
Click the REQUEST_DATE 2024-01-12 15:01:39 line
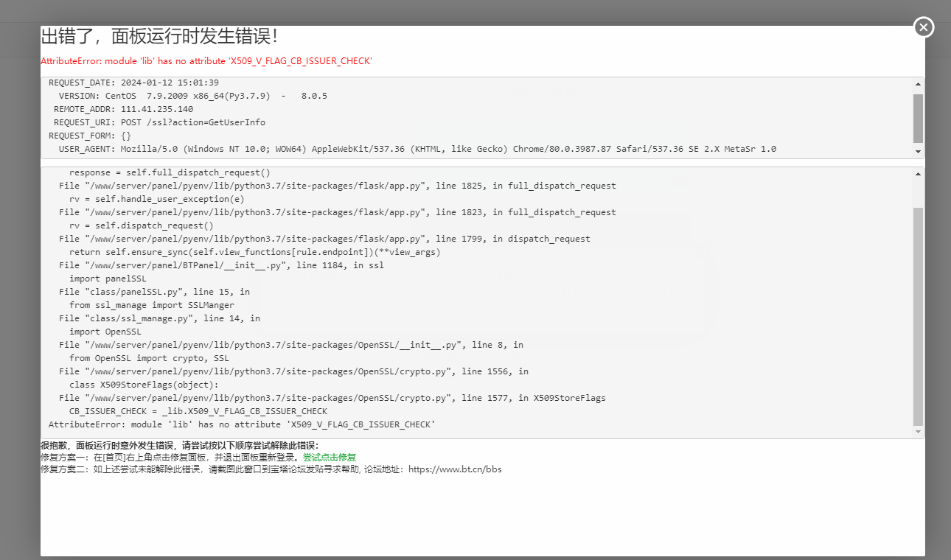(133, 83)
